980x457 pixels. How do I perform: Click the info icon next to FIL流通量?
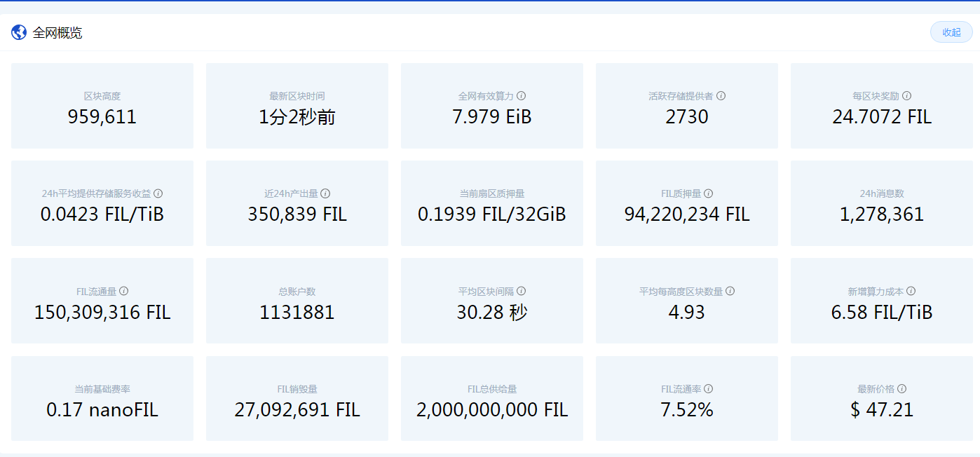click(x=124, y=291)
